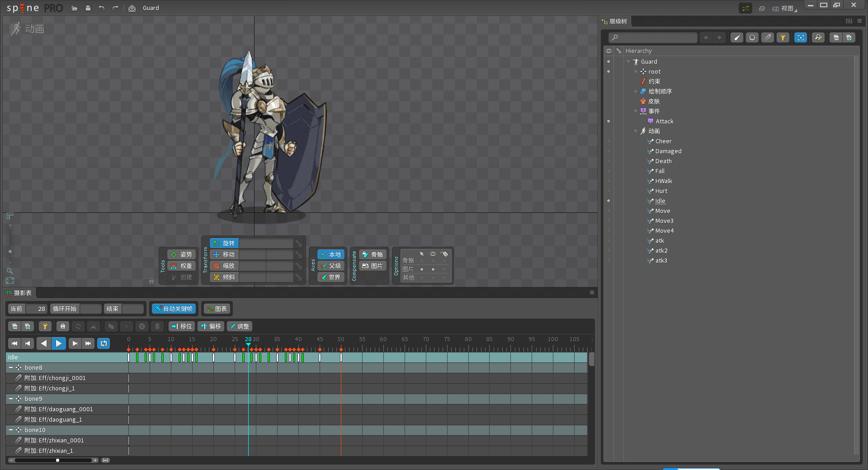Viewport: 868px width, 470px height.
Task: Collapse bone8 row in dopesheet
Action: point(11,368)
